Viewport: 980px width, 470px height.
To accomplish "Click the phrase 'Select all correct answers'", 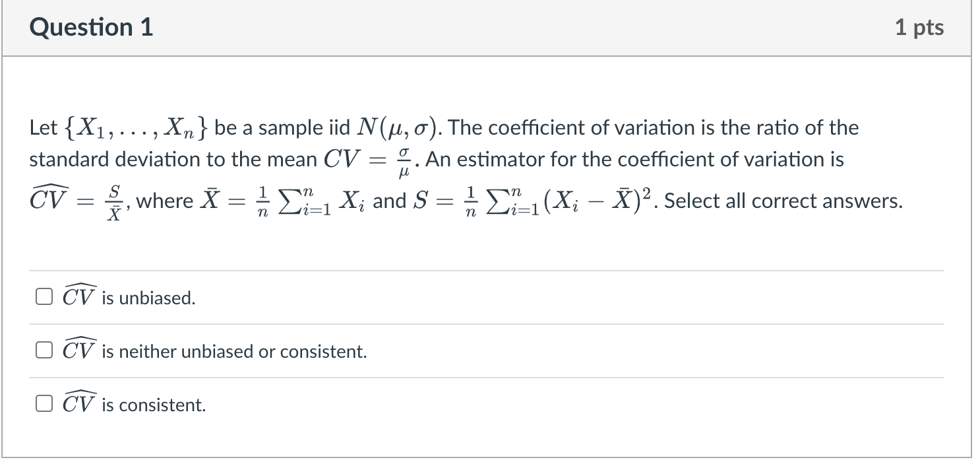I will tap(785, 201).
